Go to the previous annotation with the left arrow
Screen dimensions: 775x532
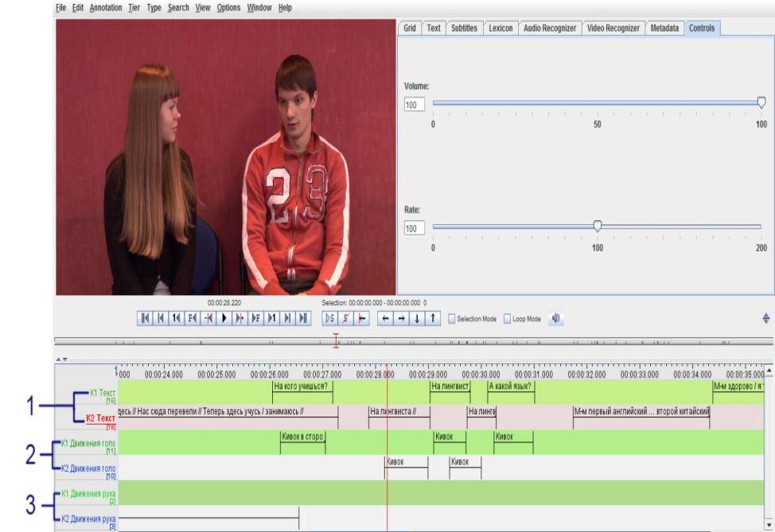pos(385,319)
